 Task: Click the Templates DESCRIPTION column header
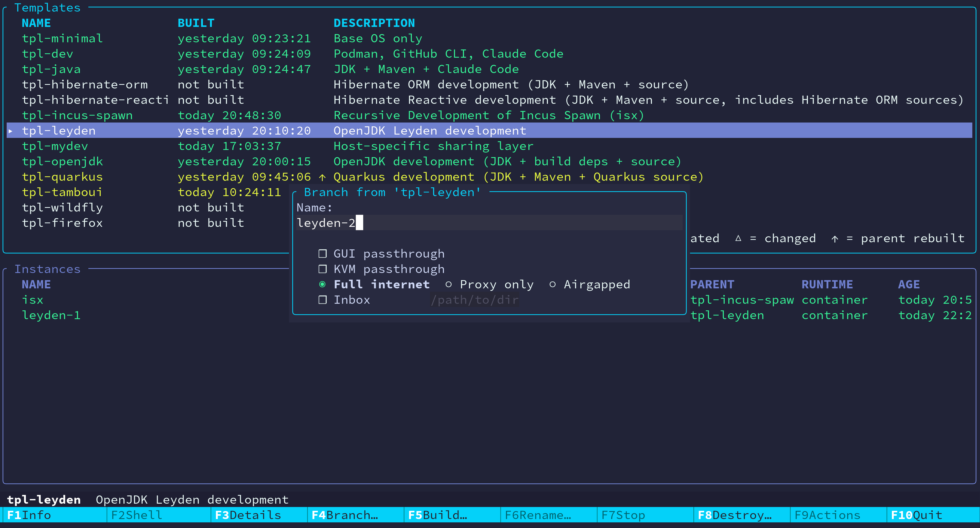pos(374,23)
